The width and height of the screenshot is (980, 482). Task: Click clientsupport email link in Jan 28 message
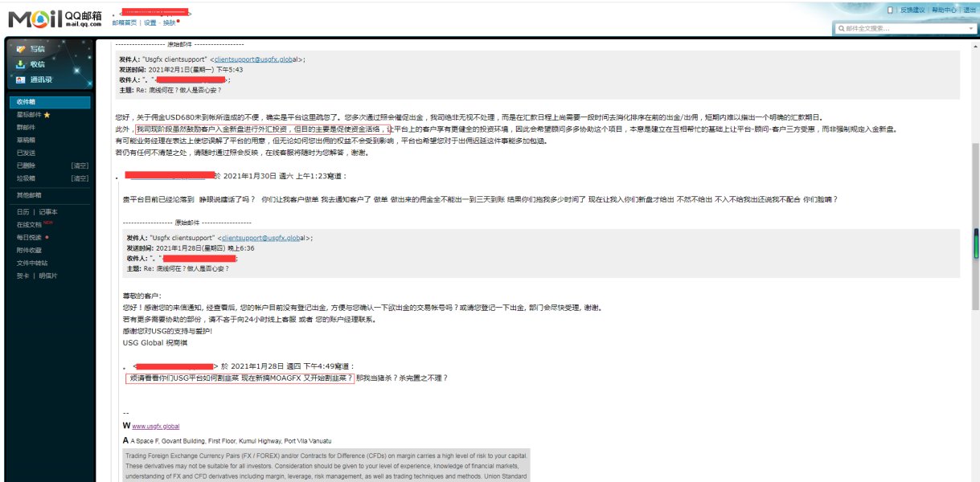point(261,238)
